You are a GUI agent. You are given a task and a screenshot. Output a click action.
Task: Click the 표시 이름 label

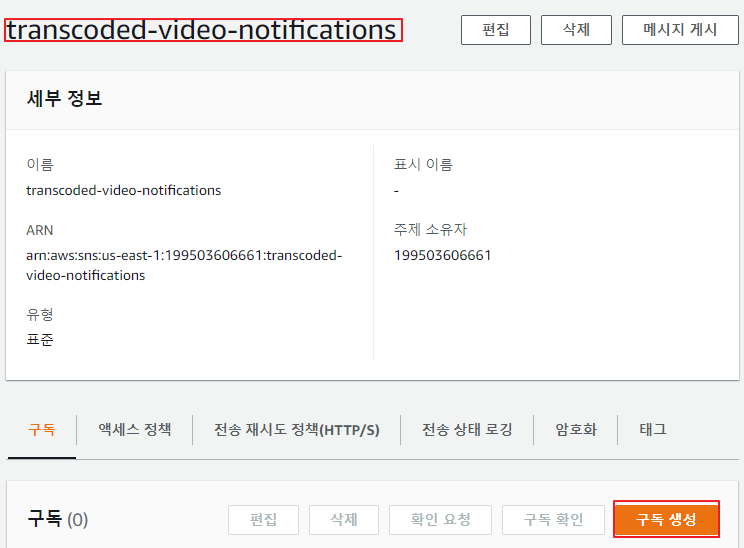423,164
